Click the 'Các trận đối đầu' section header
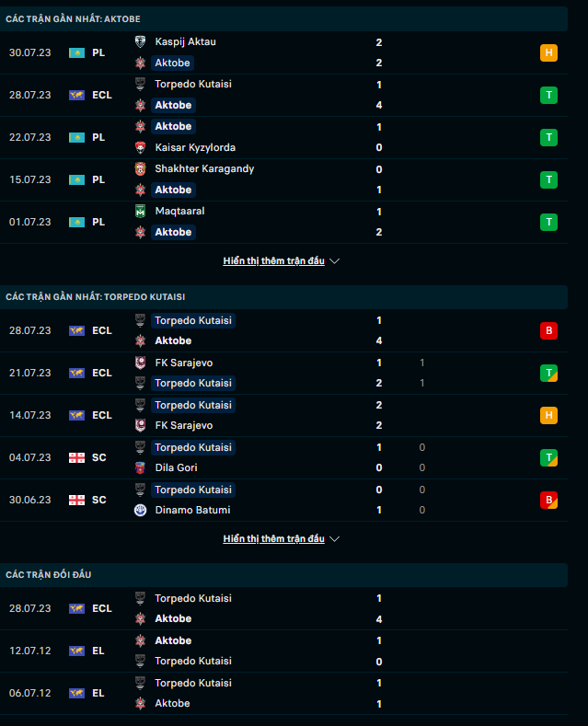 48,574
